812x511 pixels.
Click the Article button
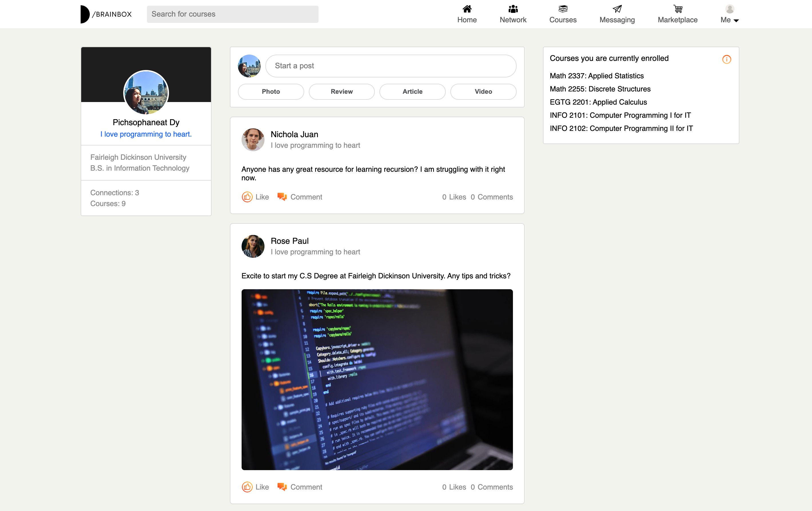point(412,91)
